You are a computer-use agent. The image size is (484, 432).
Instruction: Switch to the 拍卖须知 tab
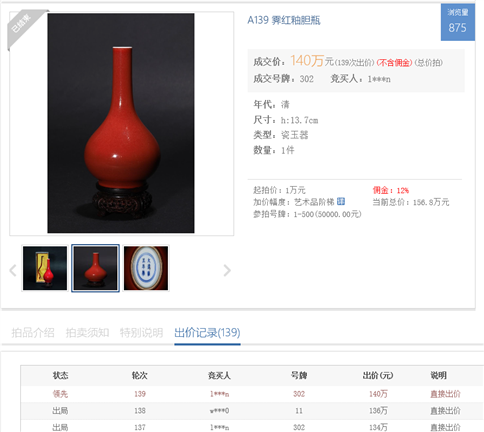(x=87, y=333)
